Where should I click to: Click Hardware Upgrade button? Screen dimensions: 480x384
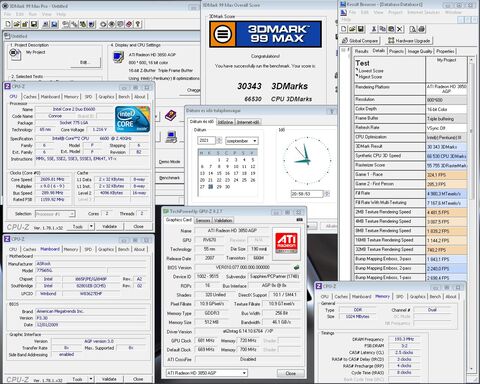click(409, 41)
